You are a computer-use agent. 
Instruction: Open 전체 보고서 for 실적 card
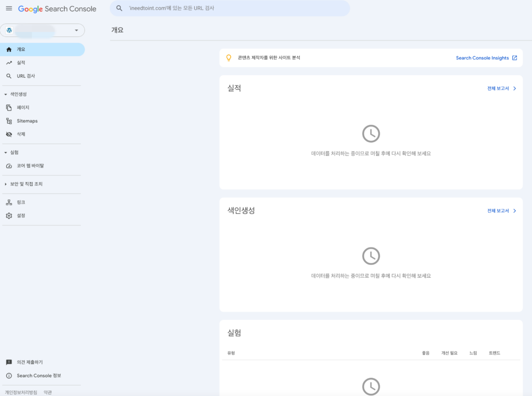point(498,88)
